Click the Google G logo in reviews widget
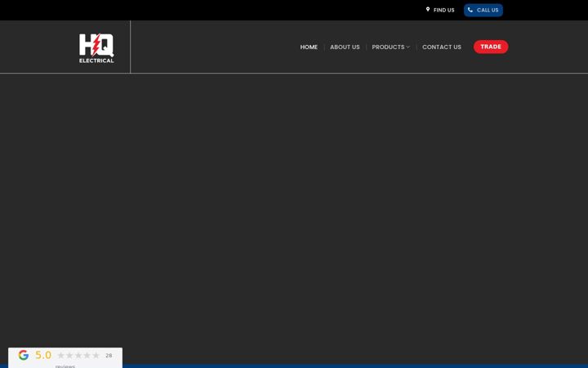The image size is (588, 368). pyautogui.click(x=23, y=355)
